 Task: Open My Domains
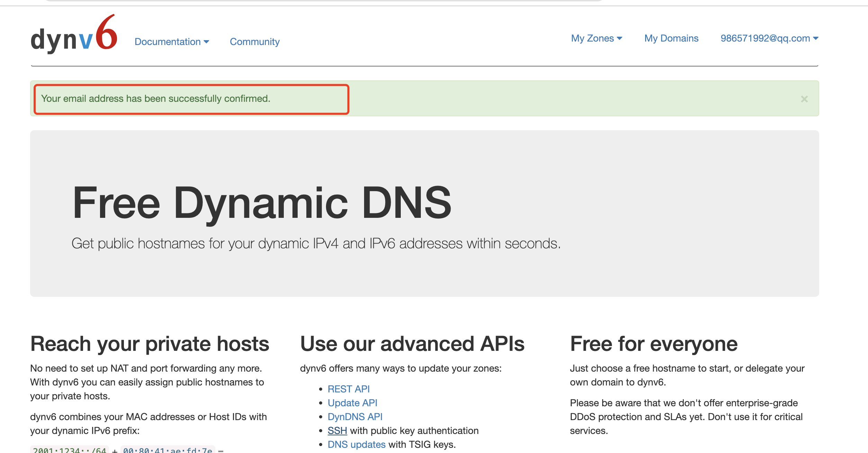[x=671, y=38]
